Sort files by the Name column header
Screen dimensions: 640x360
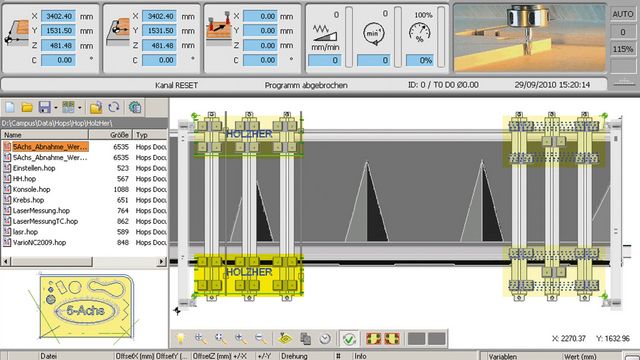pos(44,135)
